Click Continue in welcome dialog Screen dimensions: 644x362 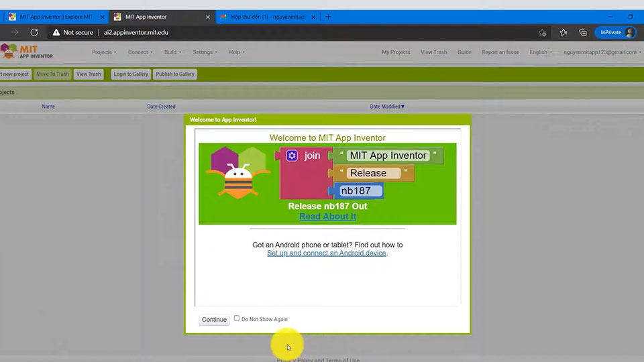click(x=214, y=319)
